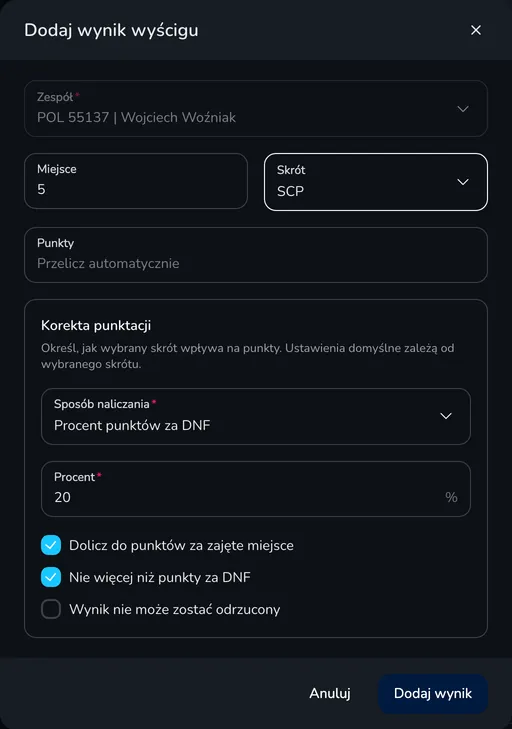Click the Nie więcej niż punkty za DNF label
This screenshot has width=512, height=729.
pyautogui.click(x=160, y=577)
